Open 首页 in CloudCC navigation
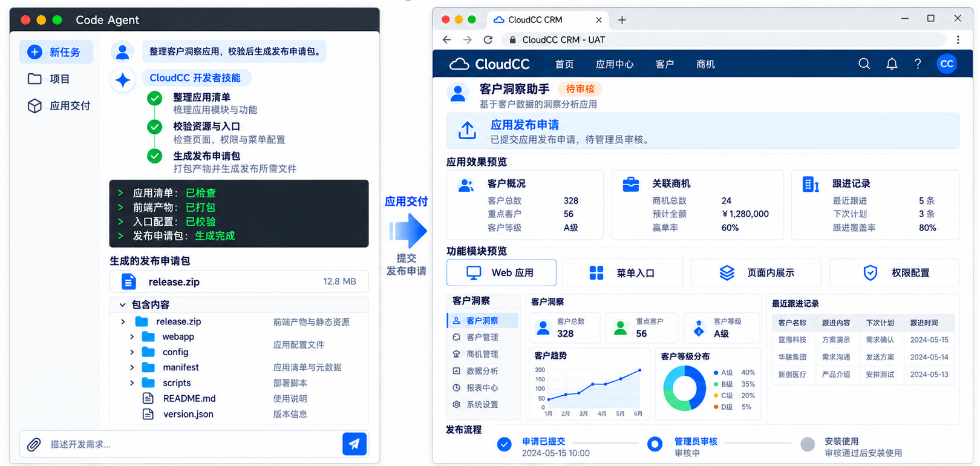Image resolution: width=980 pixels, height=466 pixels. (x=564, y=64)
